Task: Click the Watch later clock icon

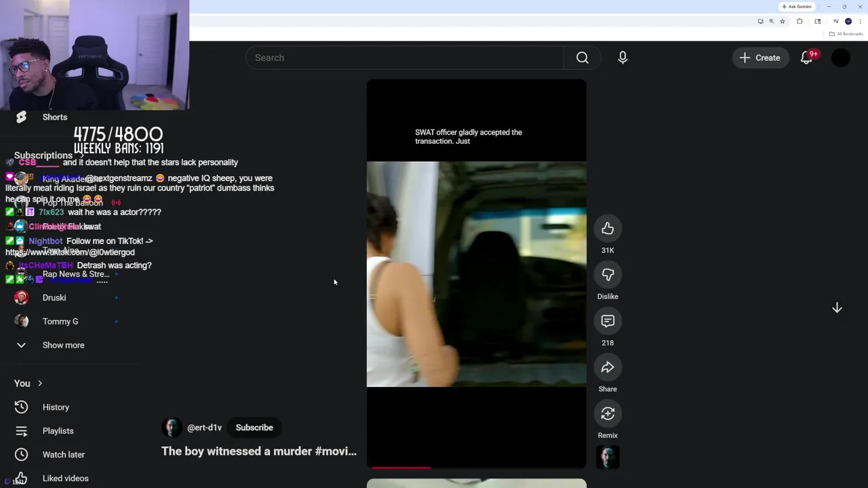Action: coord(21,455)
